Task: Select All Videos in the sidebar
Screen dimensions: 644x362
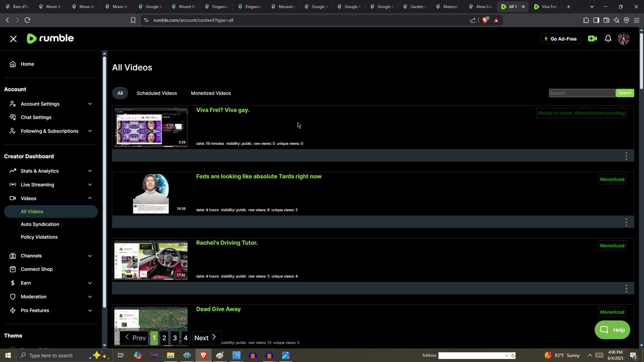Action: [51, 212]
